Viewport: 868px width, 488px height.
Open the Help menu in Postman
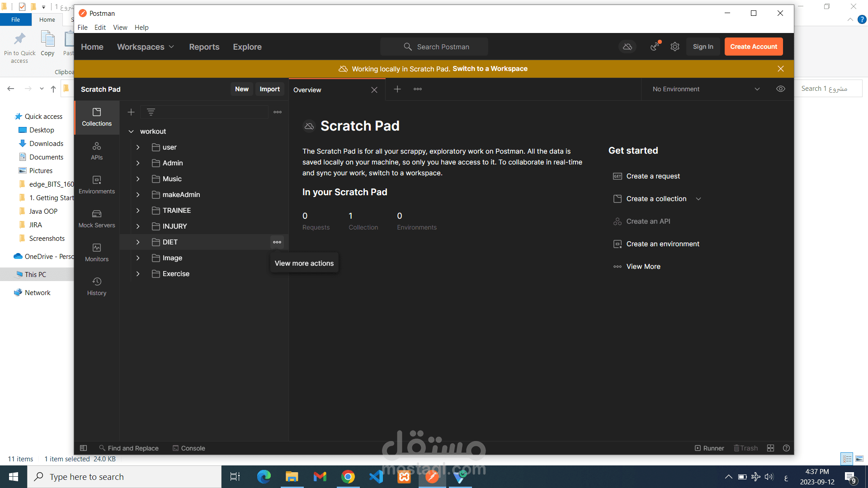(142, 28)
